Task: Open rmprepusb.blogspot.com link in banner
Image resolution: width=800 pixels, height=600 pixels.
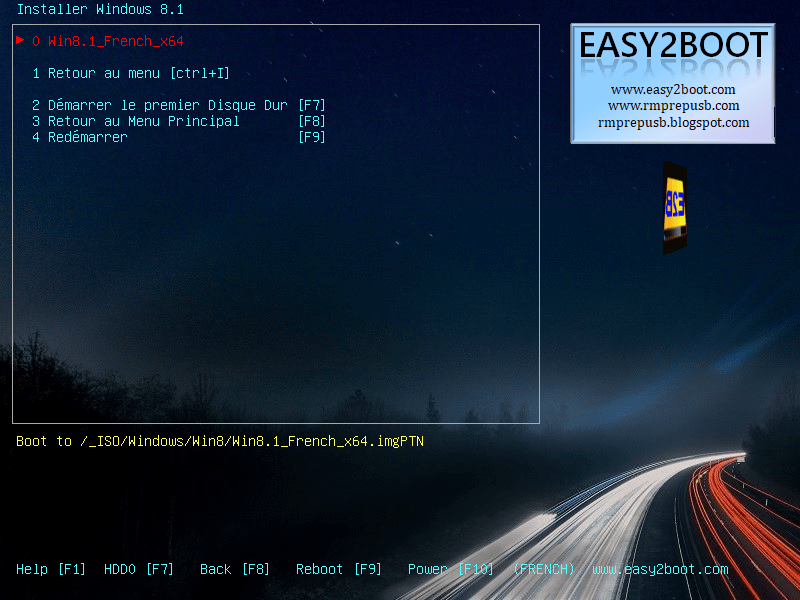Action: click(x=673, y=122)
